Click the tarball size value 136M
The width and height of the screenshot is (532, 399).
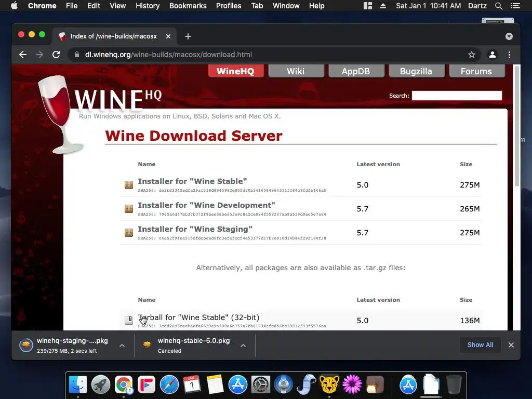click(470, 320)
